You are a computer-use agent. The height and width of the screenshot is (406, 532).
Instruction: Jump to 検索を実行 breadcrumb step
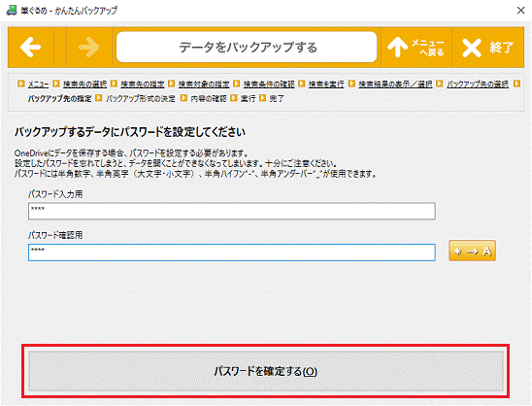[x=326, y=84]
